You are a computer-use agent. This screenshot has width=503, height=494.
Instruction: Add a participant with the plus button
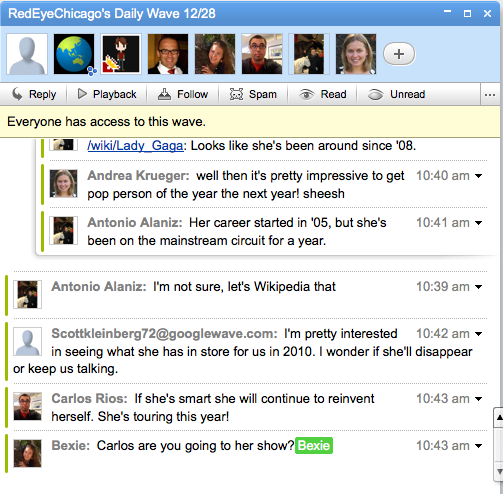pos(399,54)
